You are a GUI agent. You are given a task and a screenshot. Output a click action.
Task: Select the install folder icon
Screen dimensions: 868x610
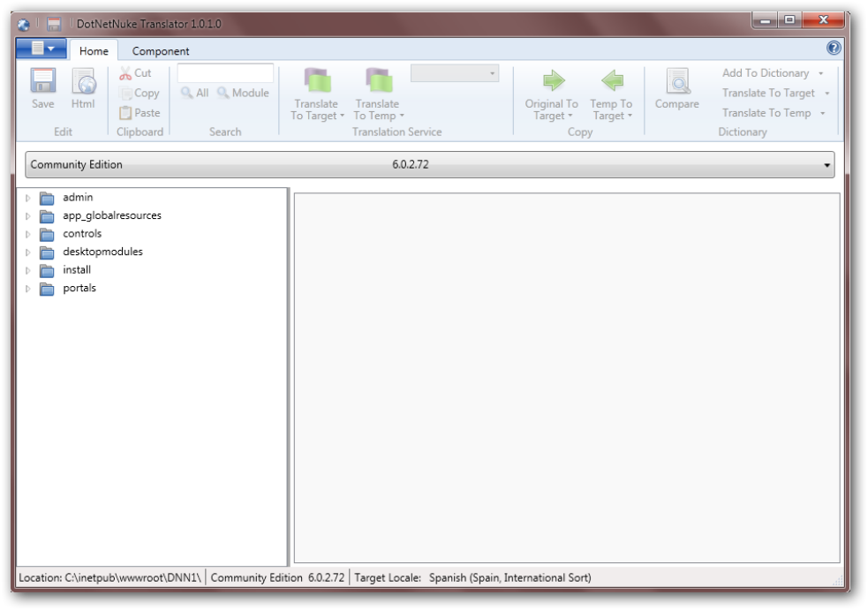pyautogui.click(x=47, y=271)
